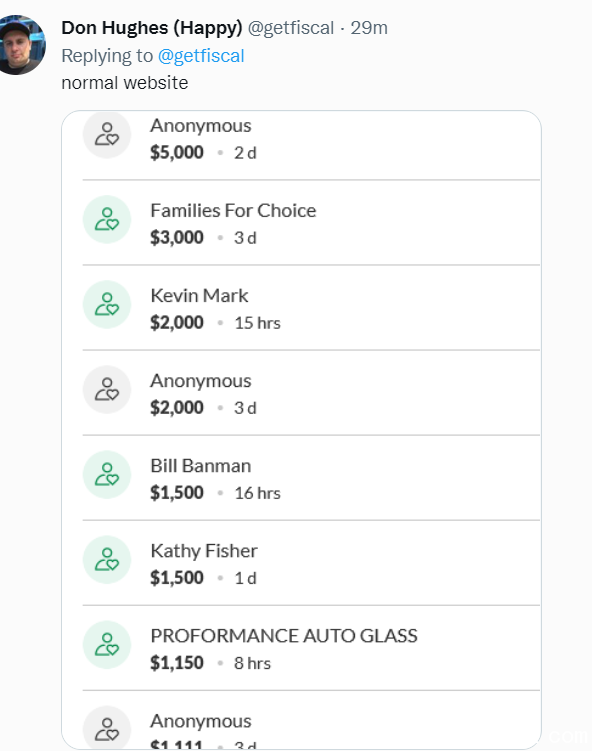Select the Kevin Mark donor name
This screenshot has width=592, height=751.
[x=199, y=296]
